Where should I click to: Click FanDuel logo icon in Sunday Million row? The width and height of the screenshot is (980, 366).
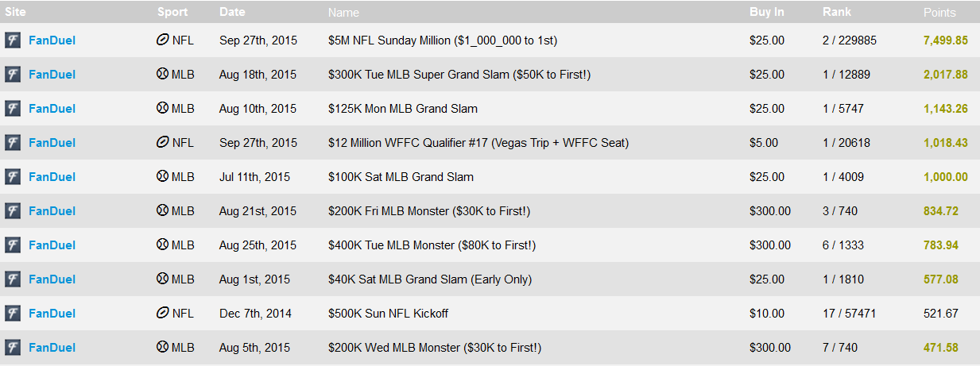coord(12,40)
